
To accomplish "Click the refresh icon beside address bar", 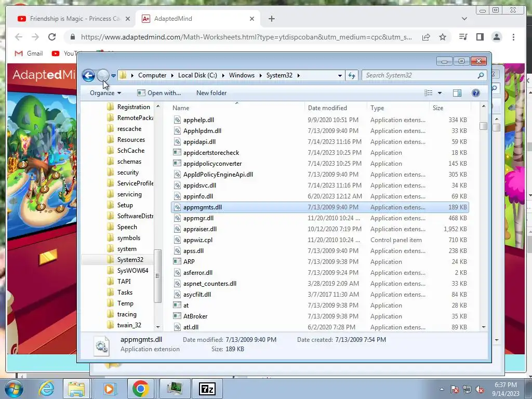I will [352, 75].
